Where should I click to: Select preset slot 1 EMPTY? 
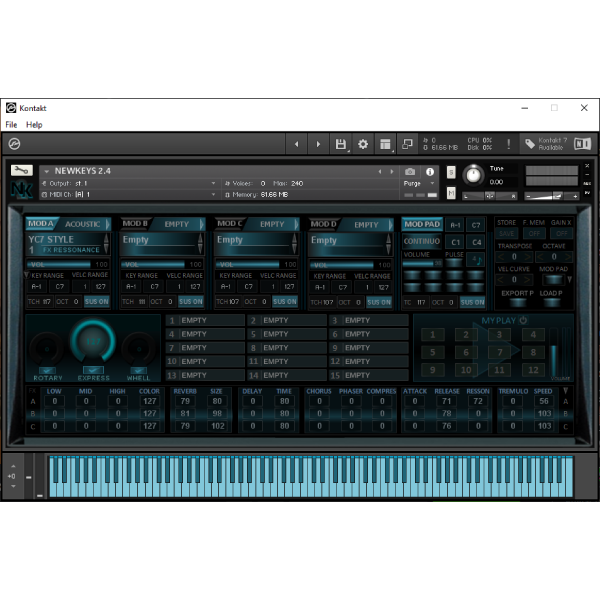coord(205,320)
